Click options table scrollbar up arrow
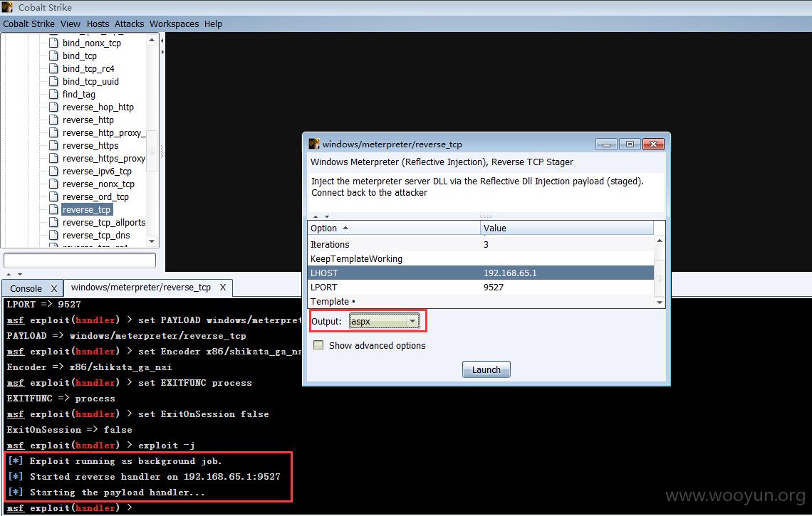812x516 pixels. (660, 241)
